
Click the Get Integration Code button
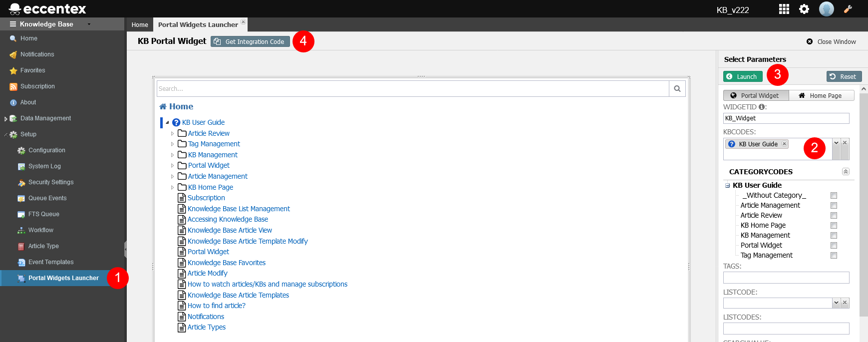[250, 42]
